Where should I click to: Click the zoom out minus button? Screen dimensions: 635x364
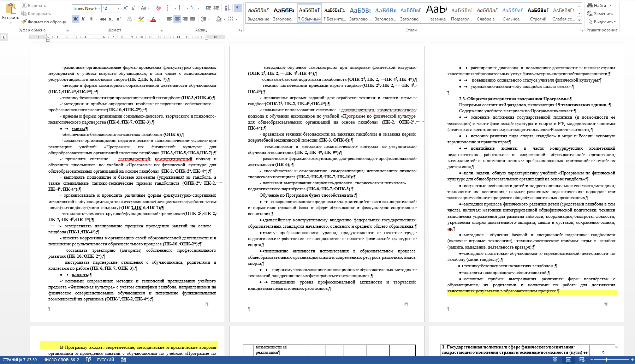point(592,360)
